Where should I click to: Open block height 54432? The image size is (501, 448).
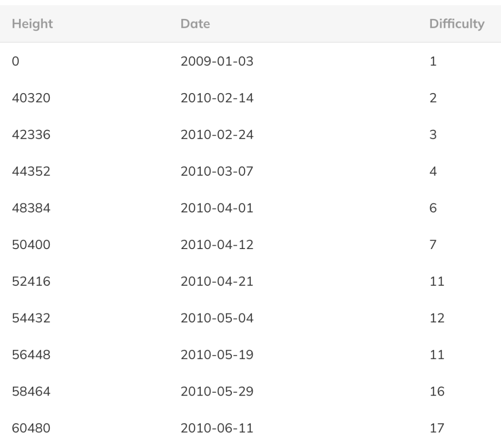31,318
